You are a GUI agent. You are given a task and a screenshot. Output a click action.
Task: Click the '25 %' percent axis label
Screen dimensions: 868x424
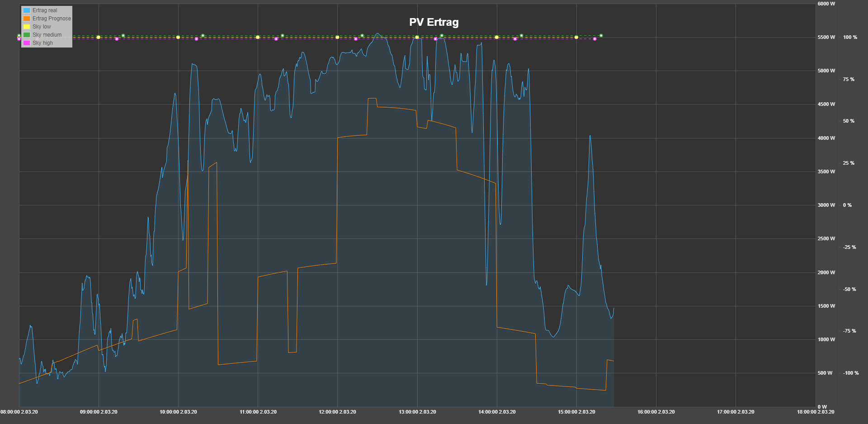(849, 163)
